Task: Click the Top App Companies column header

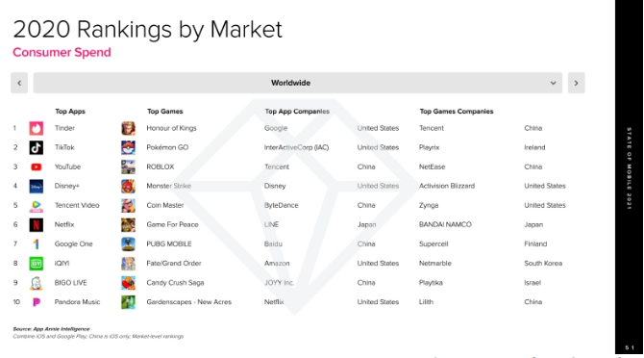Action: pyautogui.click(x=297, y=112)
